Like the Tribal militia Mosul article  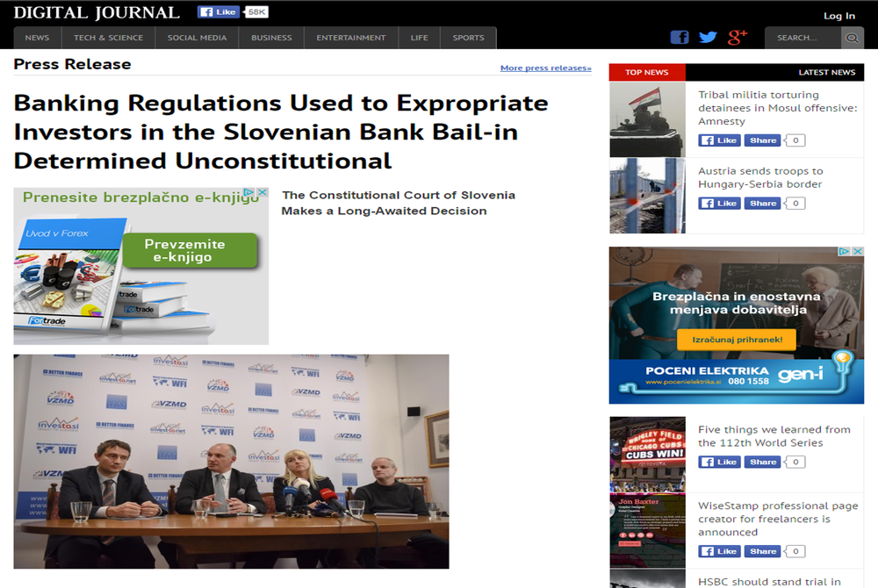(720, 140)
